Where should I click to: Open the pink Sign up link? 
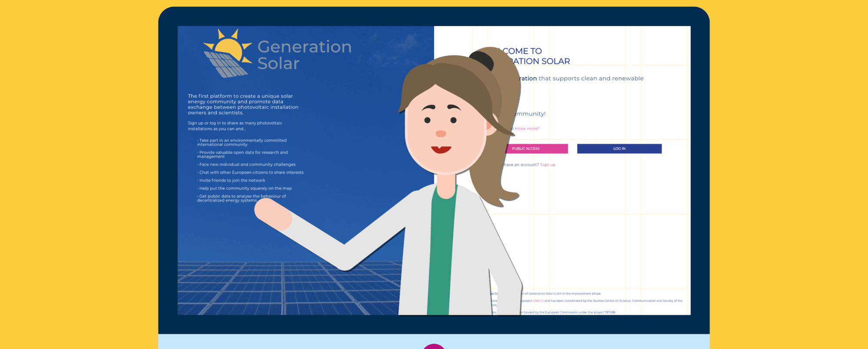548,165
